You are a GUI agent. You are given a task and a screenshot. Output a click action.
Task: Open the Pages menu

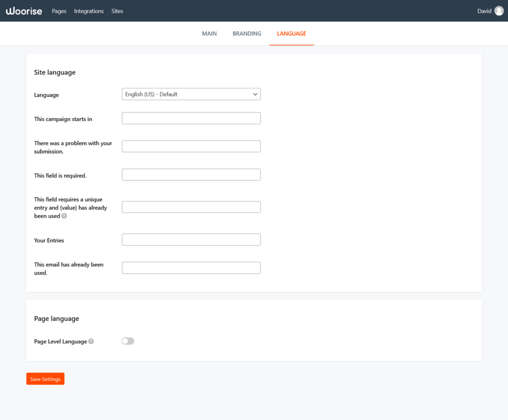point(59,11)
